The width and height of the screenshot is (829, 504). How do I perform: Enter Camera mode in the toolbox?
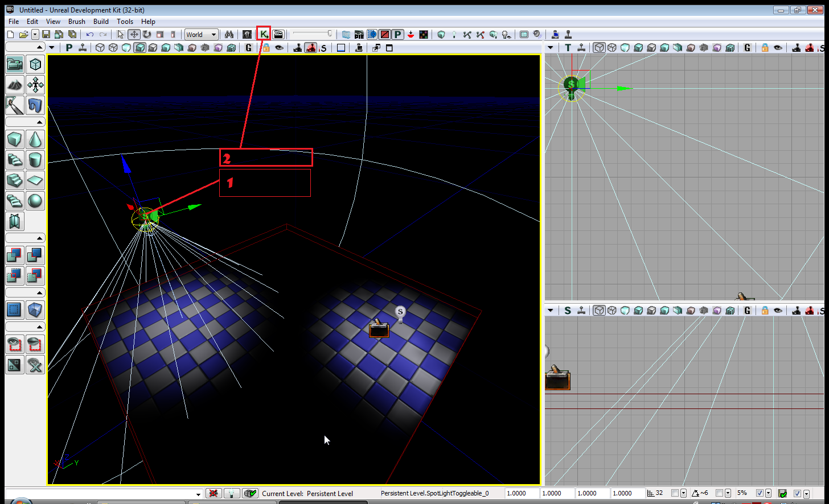coord(15,64)
